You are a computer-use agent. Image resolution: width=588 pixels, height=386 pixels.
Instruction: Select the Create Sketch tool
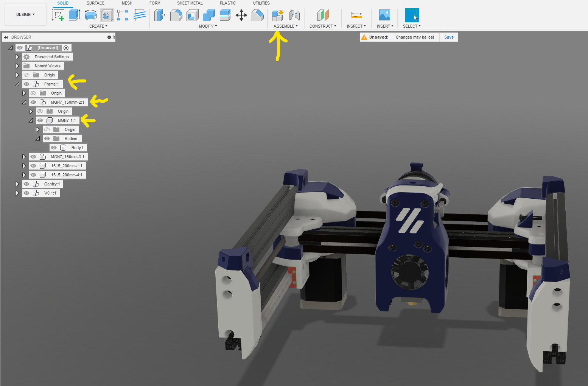coord(58,15)
